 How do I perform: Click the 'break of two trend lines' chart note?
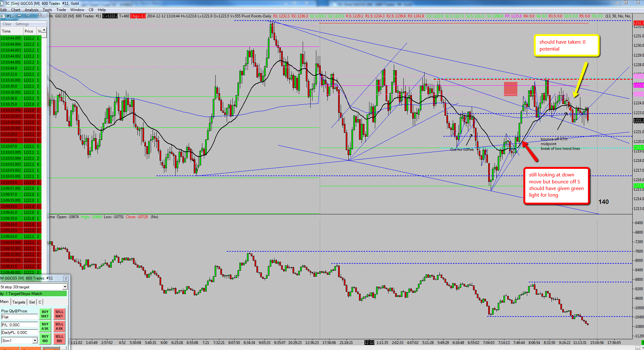tap(560, 149)
